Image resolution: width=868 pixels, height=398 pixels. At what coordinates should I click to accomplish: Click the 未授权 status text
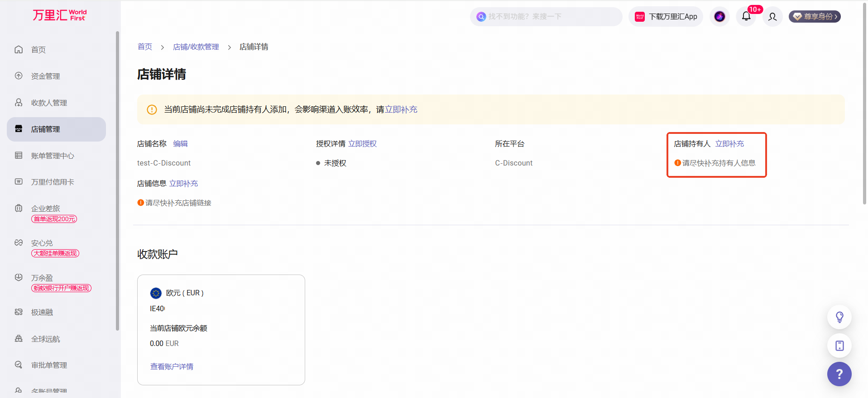coord(335,163)
